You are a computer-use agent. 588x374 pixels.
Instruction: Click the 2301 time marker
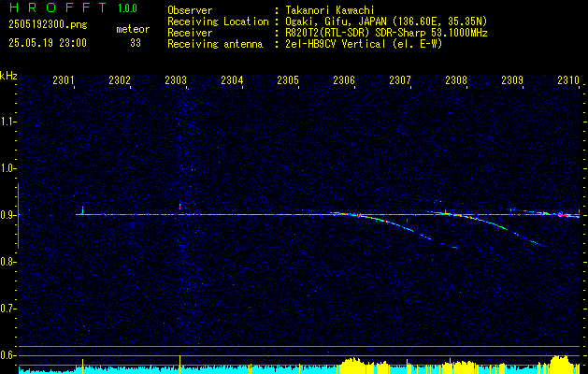(64, 79)
